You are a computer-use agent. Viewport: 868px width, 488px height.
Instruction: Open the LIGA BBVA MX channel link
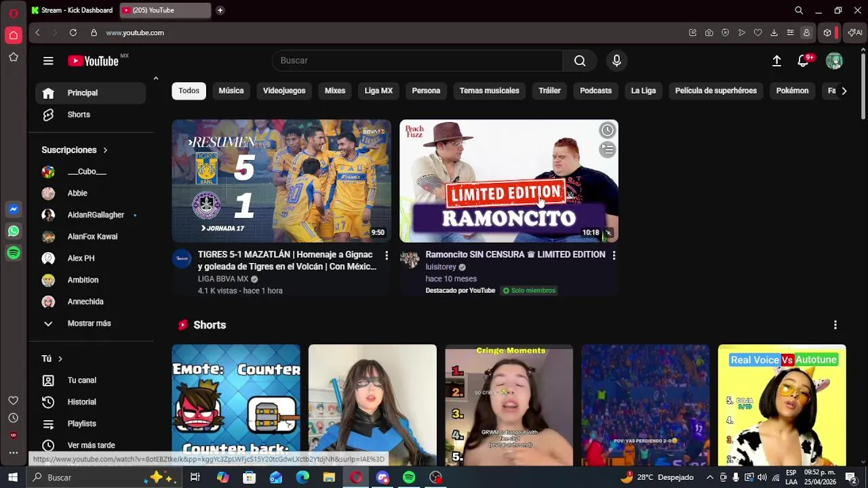223,279
